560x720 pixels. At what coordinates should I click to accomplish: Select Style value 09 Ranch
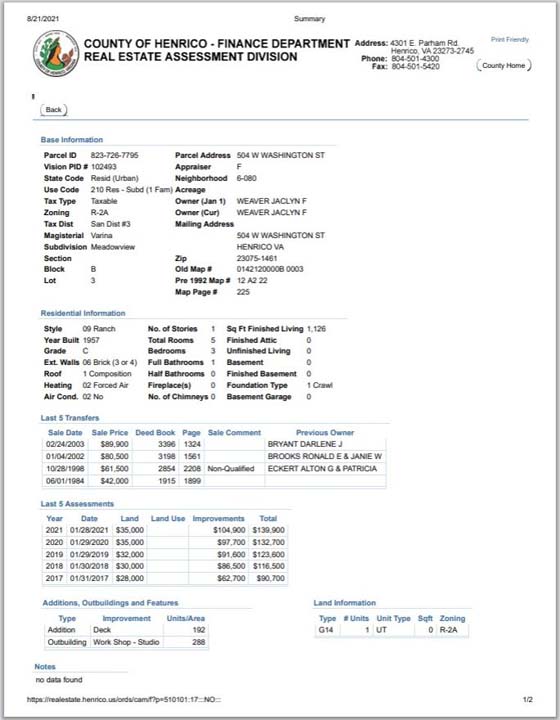[99, 329]
